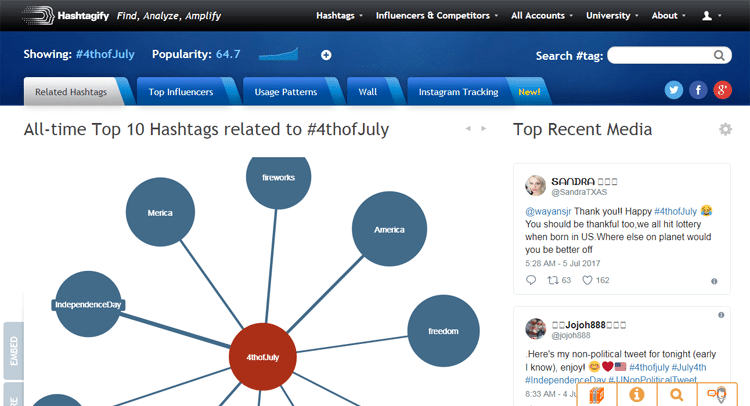Focus the Search #tag input field
This screenshot has width=750, height=406.
[669, 55]
